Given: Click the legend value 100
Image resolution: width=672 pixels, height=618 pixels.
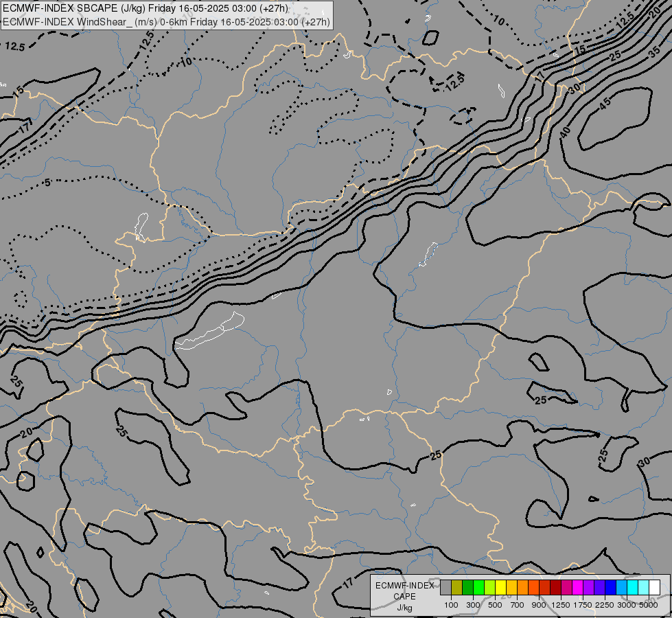Looking at the screenshot, I should pos(451,605).
